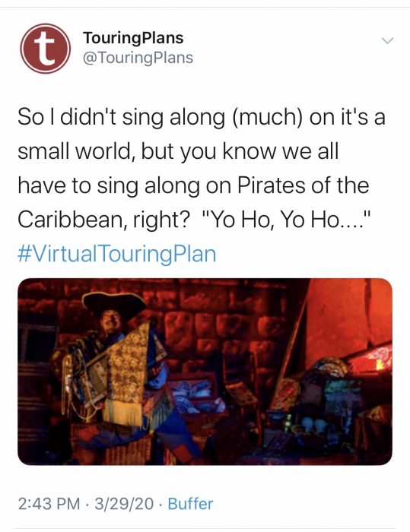
Task: Click the 3/29/20 date
Action: point(124,504)
